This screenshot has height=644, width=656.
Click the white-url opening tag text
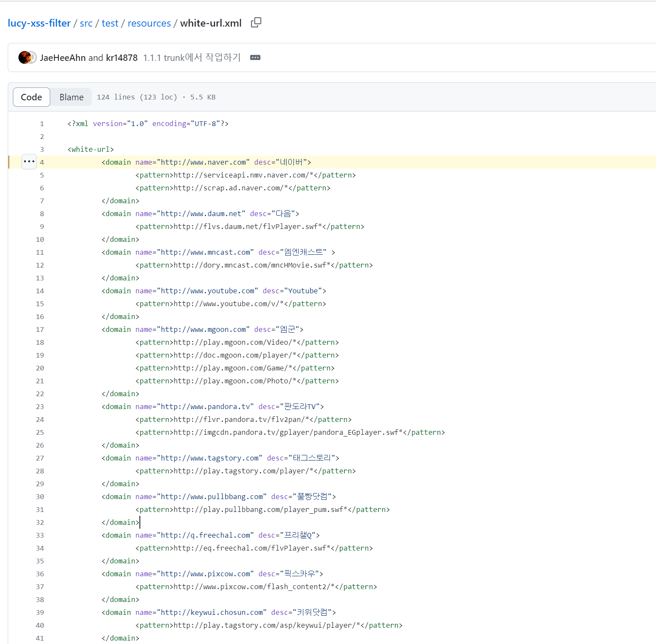91,149
